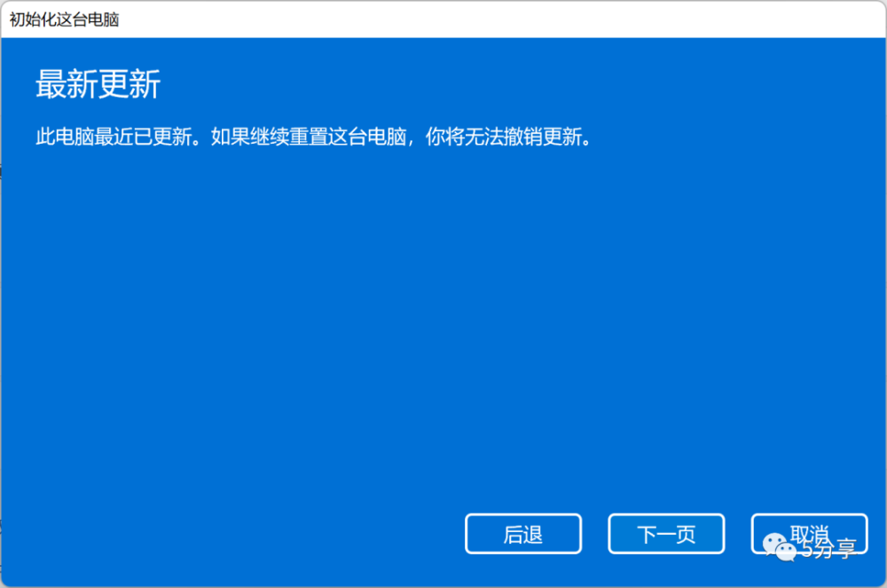Click the 初始化这台电脑 window title
Screen dimensions: 887x588
(x=64, y=20)
